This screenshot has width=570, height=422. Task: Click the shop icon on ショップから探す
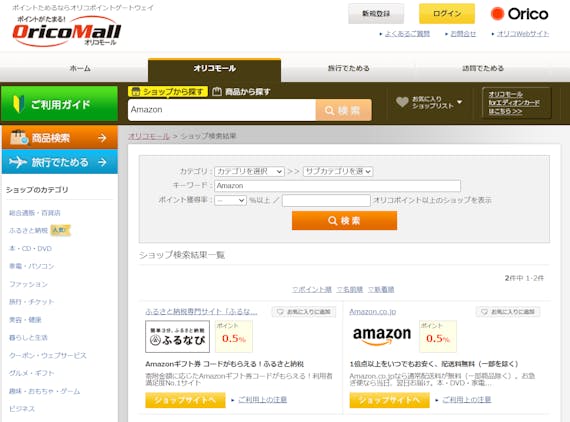[136, 92]
